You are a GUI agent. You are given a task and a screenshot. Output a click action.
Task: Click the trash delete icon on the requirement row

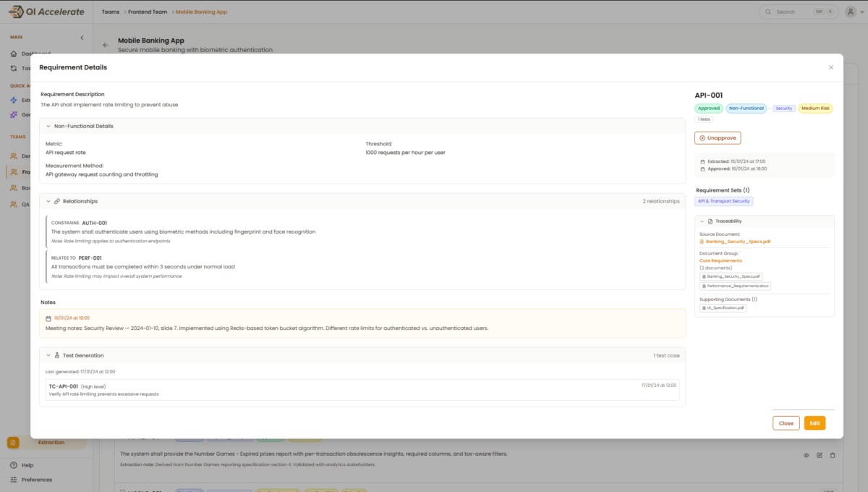point(833,455)
